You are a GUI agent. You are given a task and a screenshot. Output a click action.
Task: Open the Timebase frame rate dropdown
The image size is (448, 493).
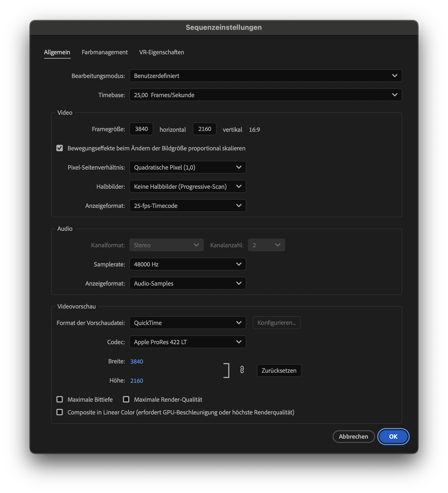(x=265, y=95)
